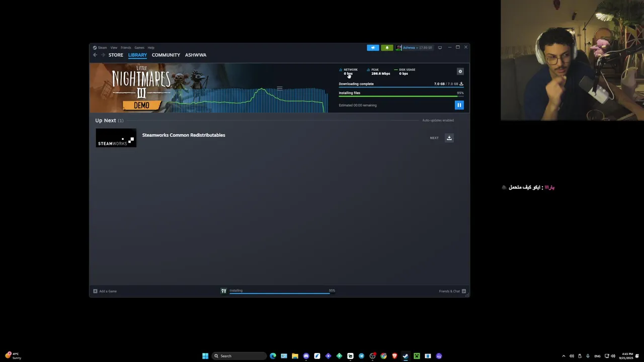Open the Ashwwa account dropdown
This screenshot has width=644, height=362.
point(414,48)
